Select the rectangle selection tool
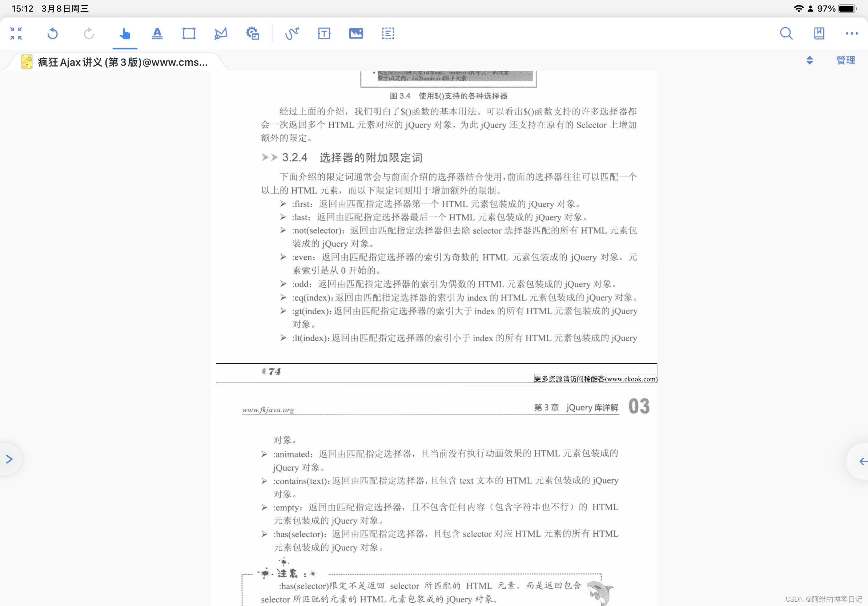This screenshot has width=868, height=606. point(189,33)
